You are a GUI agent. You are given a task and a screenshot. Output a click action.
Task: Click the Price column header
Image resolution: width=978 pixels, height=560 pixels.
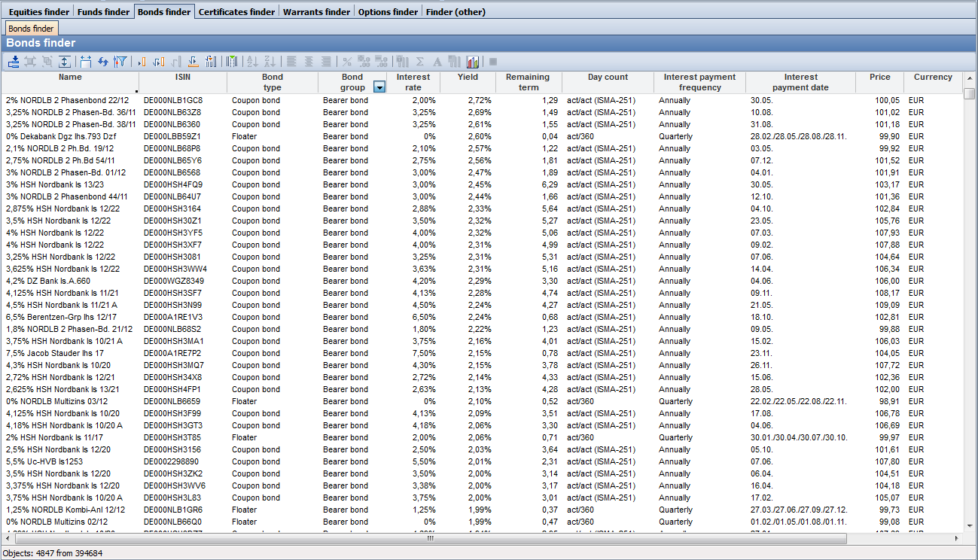[879, 78]
